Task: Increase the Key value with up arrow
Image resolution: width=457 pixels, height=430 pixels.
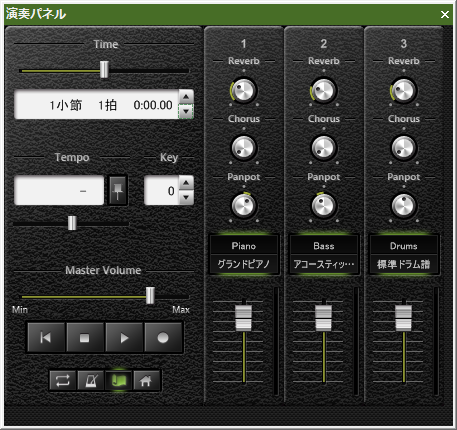Action: [186, 183]
